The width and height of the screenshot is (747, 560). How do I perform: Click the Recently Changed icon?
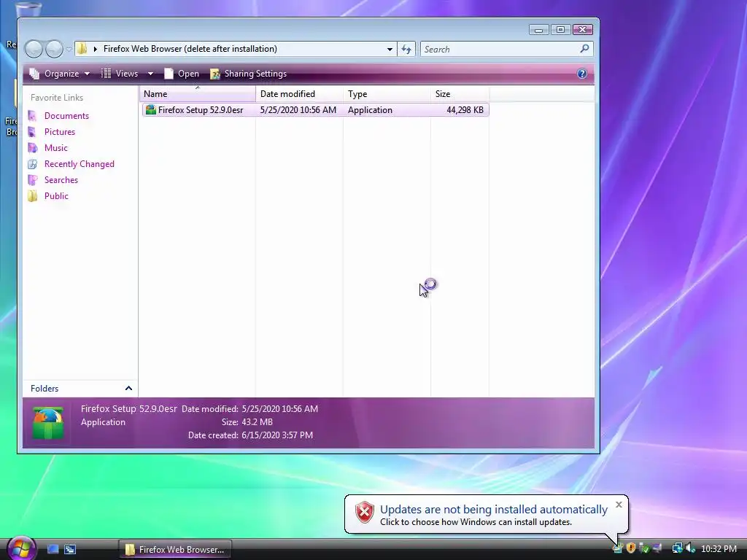pos(32,164)
